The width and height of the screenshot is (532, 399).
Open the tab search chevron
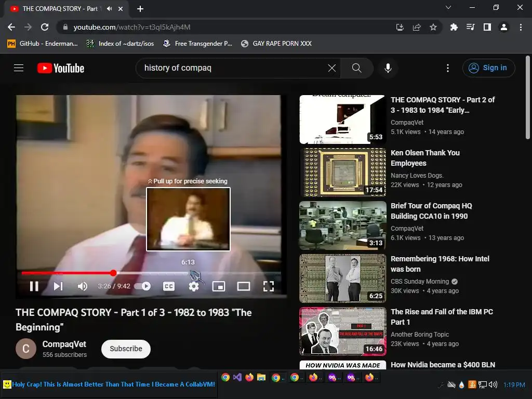448,7
